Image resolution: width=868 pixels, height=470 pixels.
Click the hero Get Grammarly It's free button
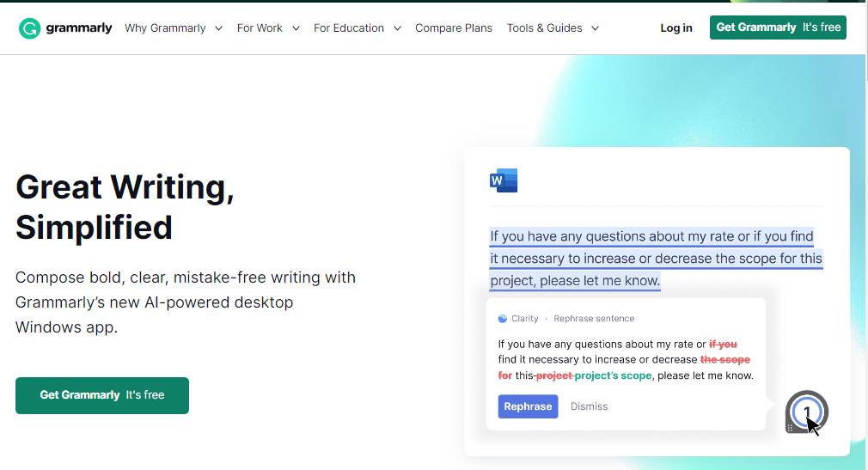coord(102,395)
